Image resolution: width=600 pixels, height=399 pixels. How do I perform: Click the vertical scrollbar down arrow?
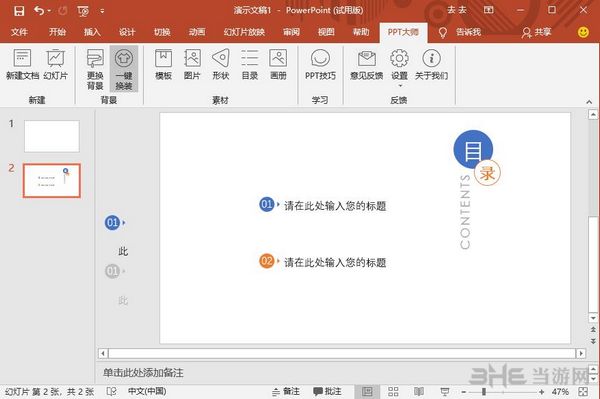click(593, 318)
